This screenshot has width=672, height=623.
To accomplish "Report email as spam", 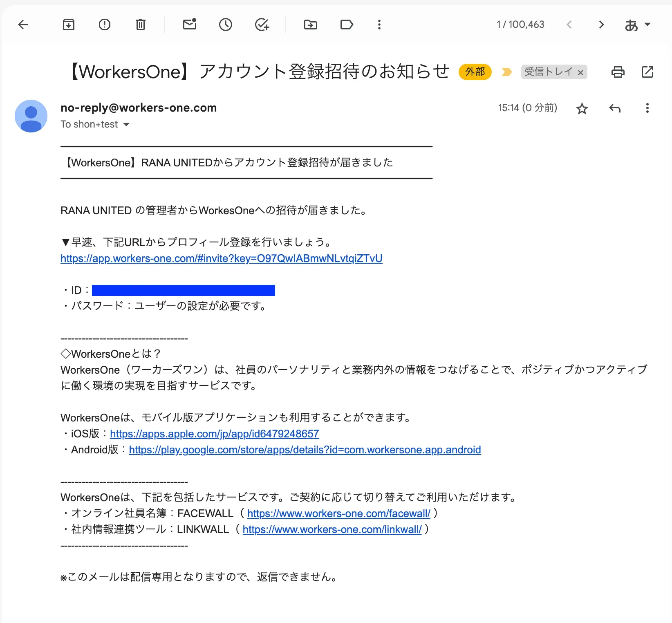I will coord(105,25).
